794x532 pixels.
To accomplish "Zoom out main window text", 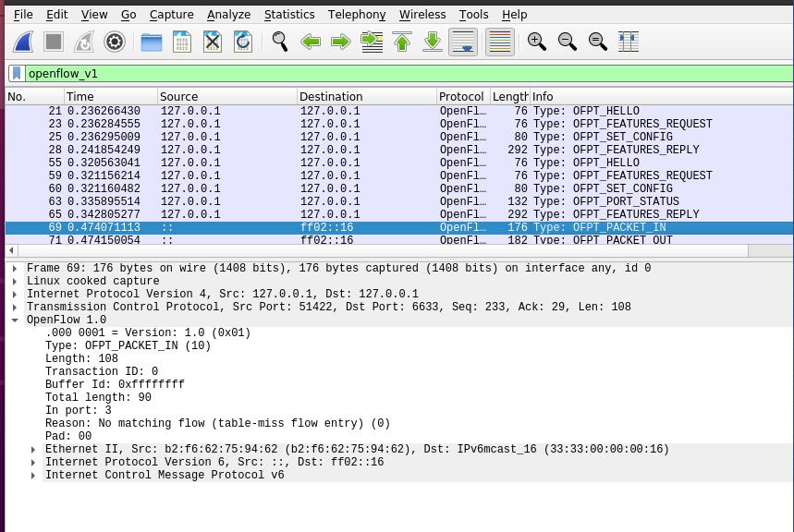I will pos(568,42).
